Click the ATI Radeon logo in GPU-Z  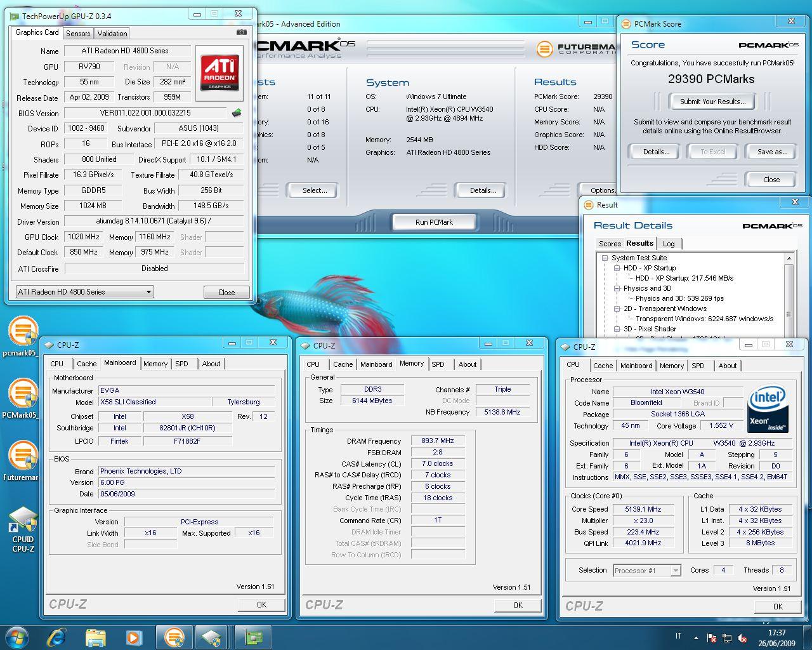coord(219,72)
